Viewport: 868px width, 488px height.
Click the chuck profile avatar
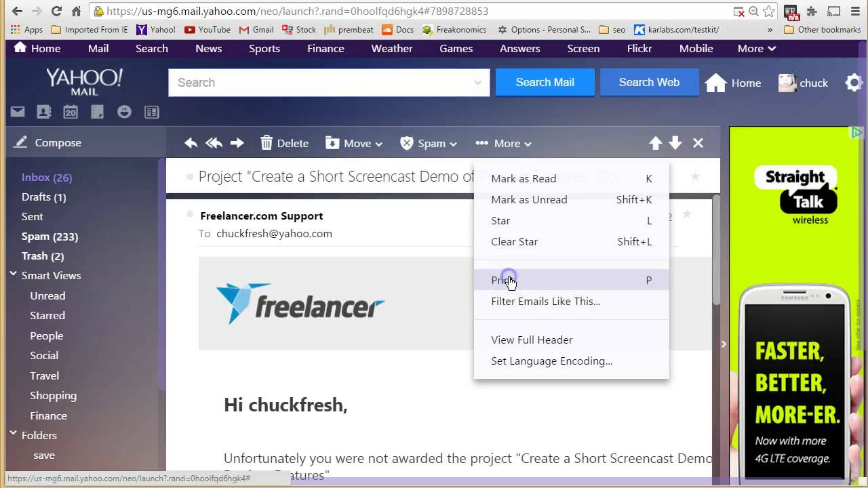click(x=787, y=83)
